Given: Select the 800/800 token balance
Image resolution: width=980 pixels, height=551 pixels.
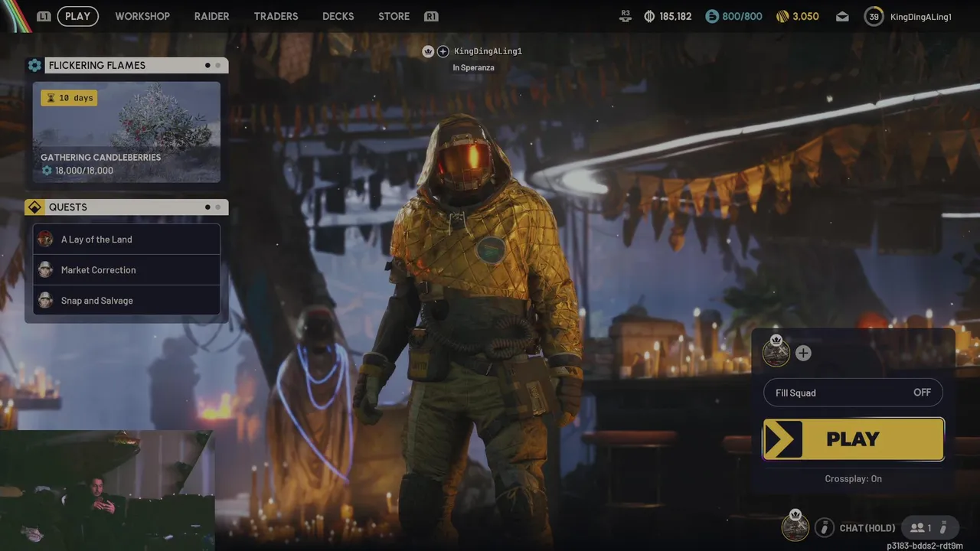Looking at the screenshot, I should (742, 16).
